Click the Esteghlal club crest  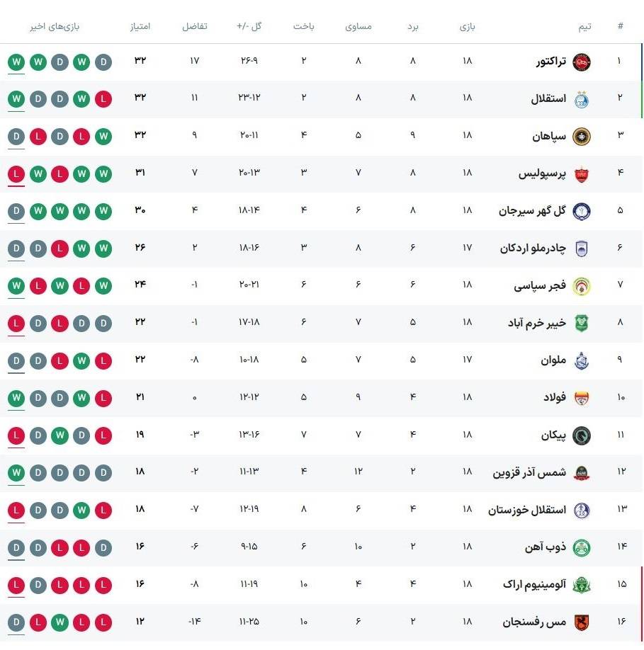[x=581, y=99]
